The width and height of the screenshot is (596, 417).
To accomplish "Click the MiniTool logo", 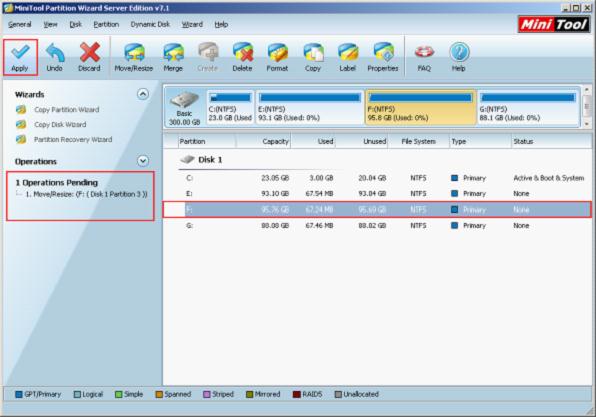I will (x=554, y=25).
